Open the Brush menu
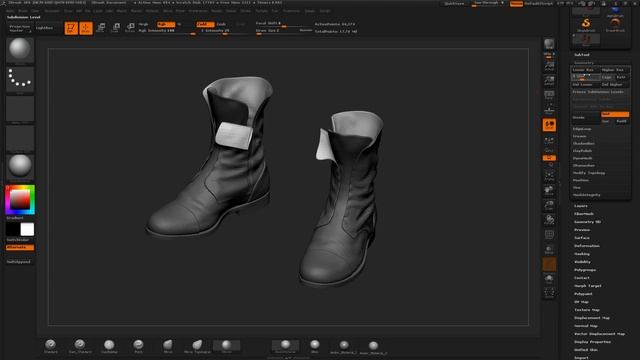Viewport: 640px width, 360px height. [x=23, y=11]
